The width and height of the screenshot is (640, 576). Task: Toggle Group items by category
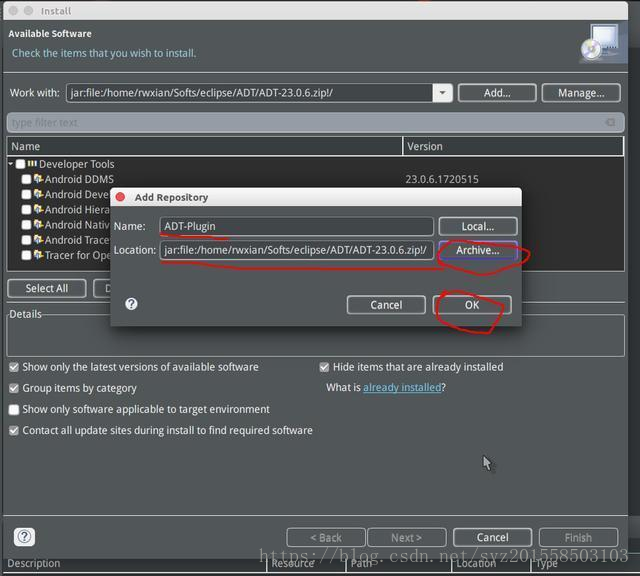(x=14, y=388)
